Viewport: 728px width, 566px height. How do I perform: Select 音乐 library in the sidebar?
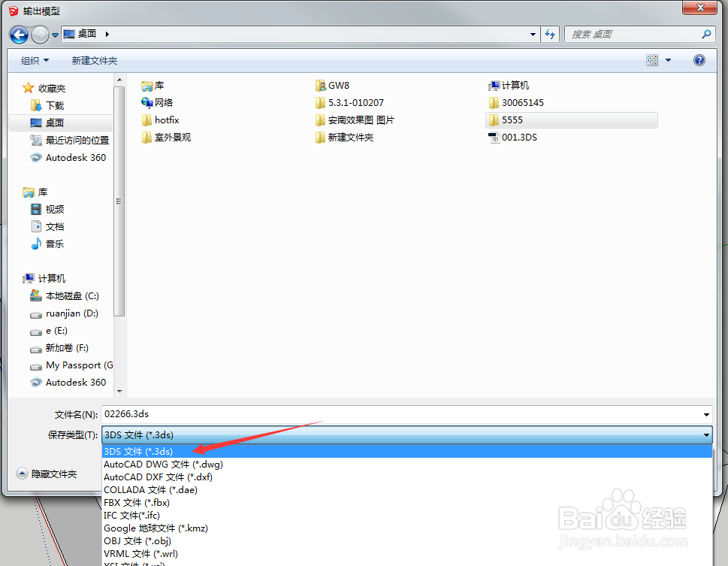tap(47, 244)
